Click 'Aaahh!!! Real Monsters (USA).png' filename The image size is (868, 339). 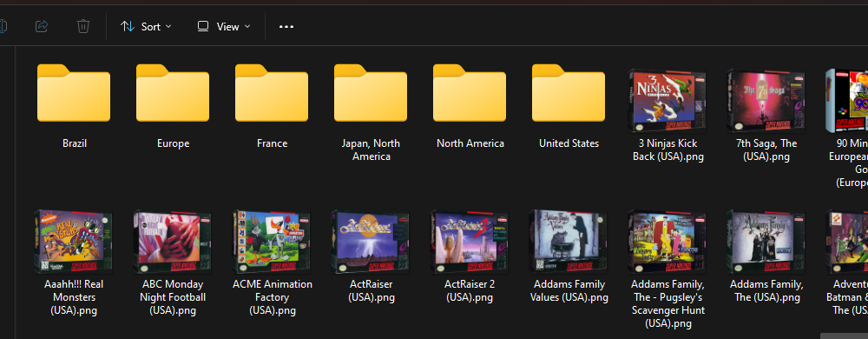[x=74, y=297]
